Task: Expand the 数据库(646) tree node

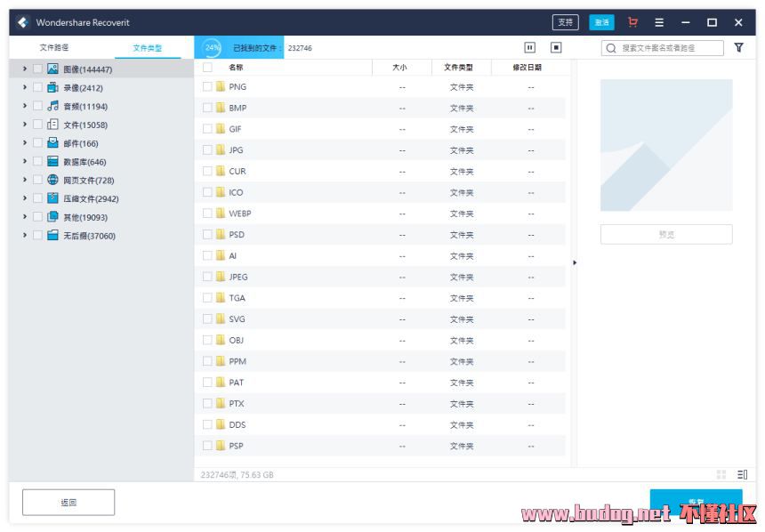Action: [24, 162]
